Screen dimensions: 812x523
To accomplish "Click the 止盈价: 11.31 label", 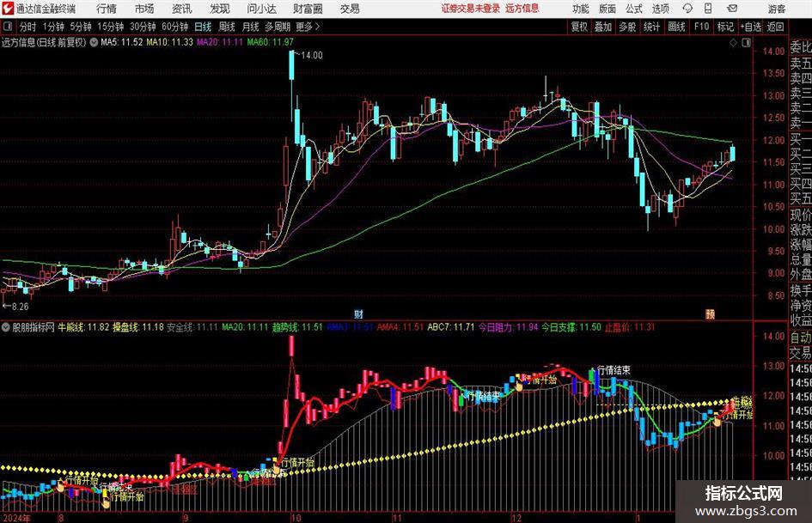I will (630, 327).
